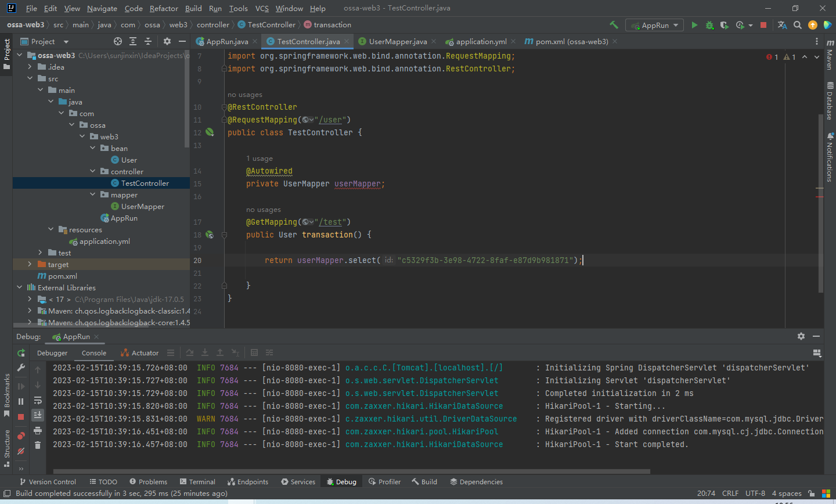Open Search Everywhere magnifier icon
Screen dimensions: 836x504
pyautogui.click(x=798, y=25)
